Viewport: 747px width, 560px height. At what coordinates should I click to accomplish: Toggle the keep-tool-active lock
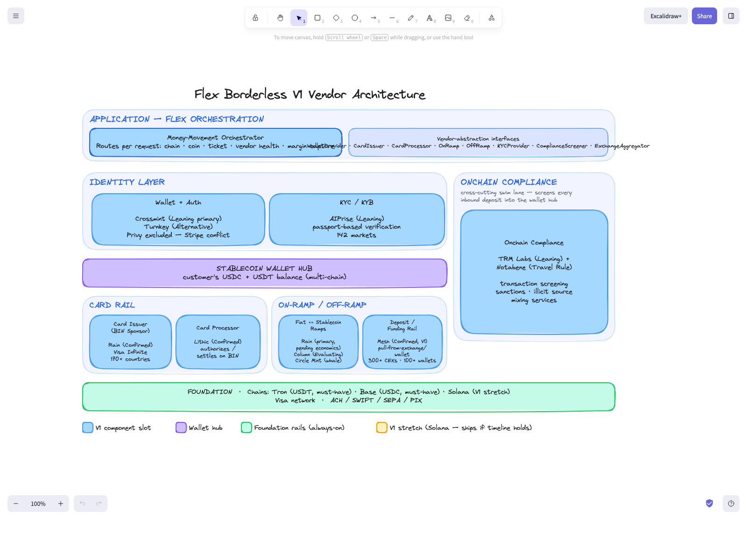click(255, 18)
